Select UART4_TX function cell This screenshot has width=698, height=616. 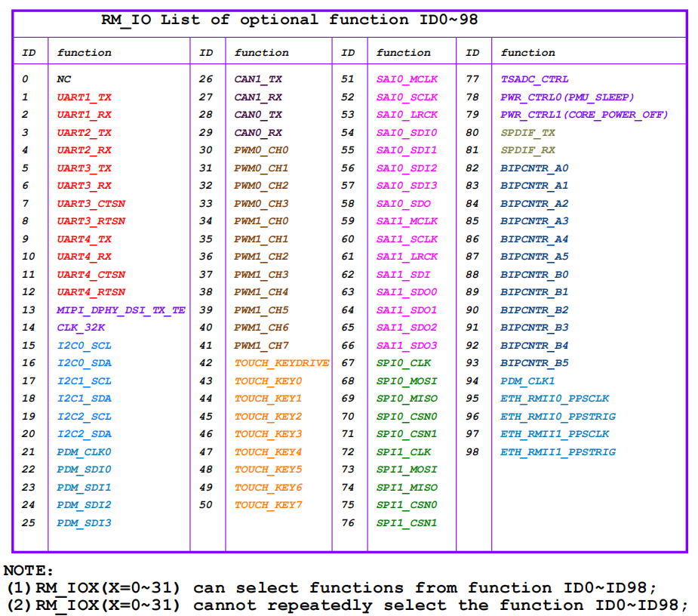point(84,239)
